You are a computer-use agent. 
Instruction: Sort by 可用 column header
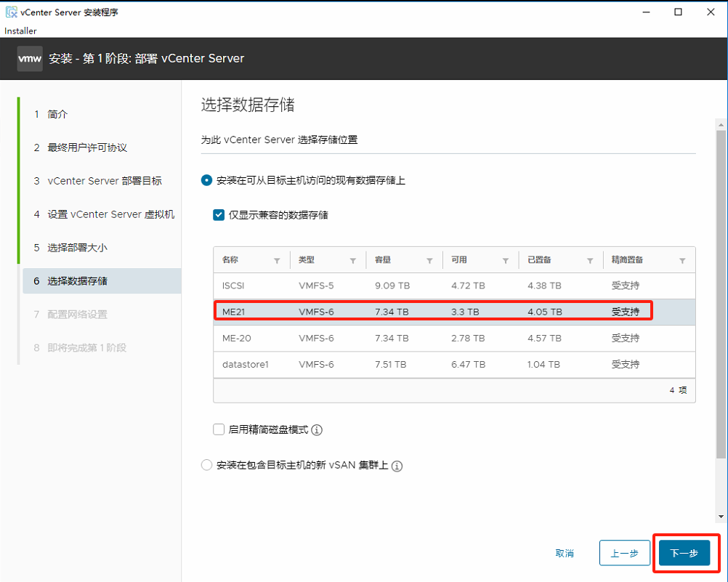point(459,259)
